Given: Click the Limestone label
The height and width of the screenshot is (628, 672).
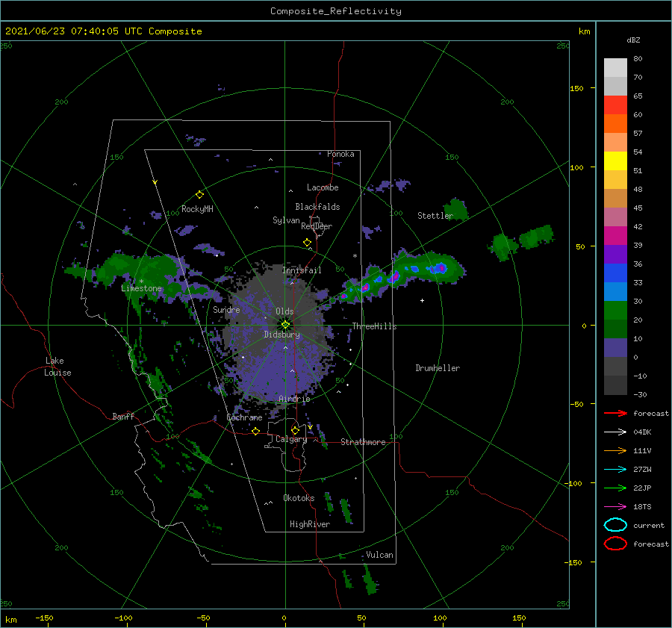Looking at the screenshot, I should tap(141, 288).
